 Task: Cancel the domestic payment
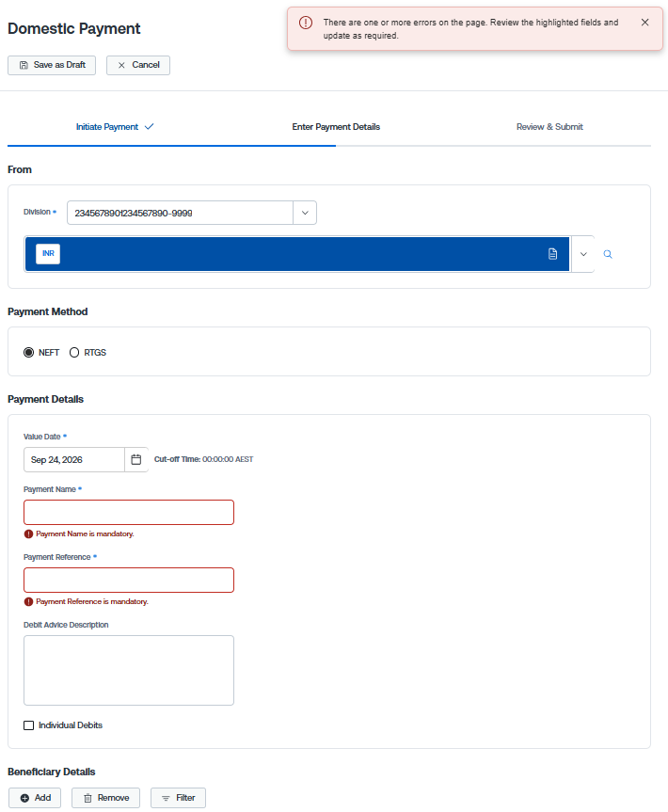pos(138,65)
